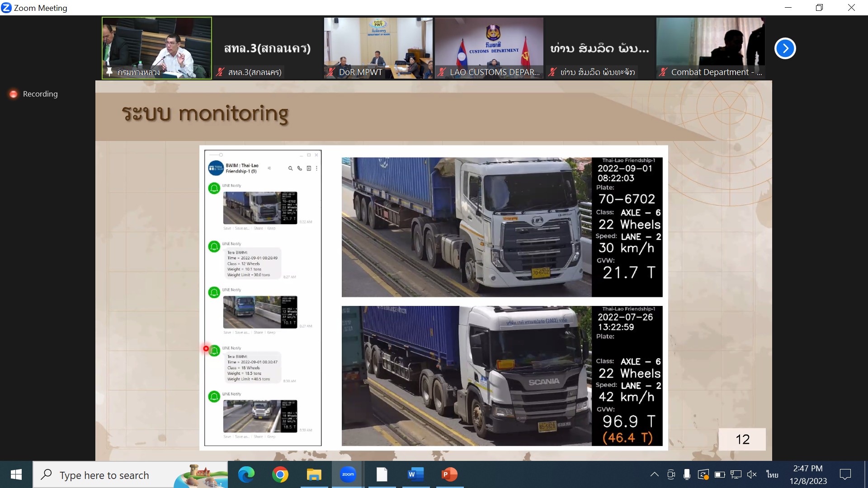Expand the hidden system tray icons
Screen dimensions: 868x488
(654, 474)
